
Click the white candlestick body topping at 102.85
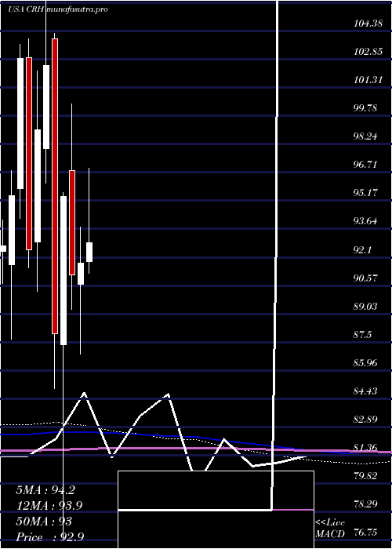pyautogui.click(x=20, y=123)
